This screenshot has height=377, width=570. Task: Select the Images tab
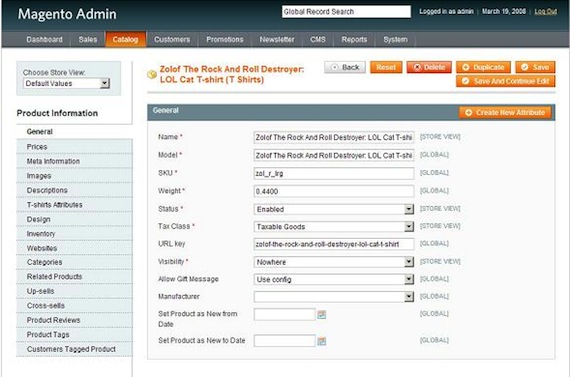(74, 176)
